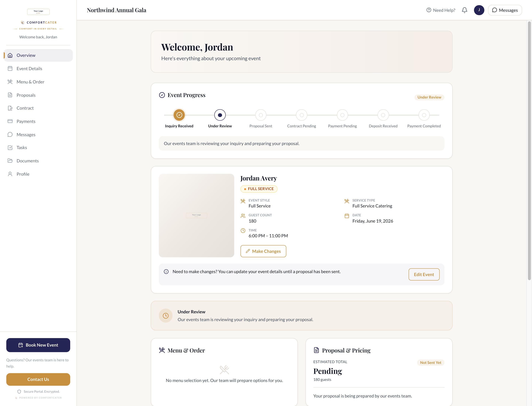Open Profile in sidebar
This screenshot has width=532, height=406.
(38, 174)
